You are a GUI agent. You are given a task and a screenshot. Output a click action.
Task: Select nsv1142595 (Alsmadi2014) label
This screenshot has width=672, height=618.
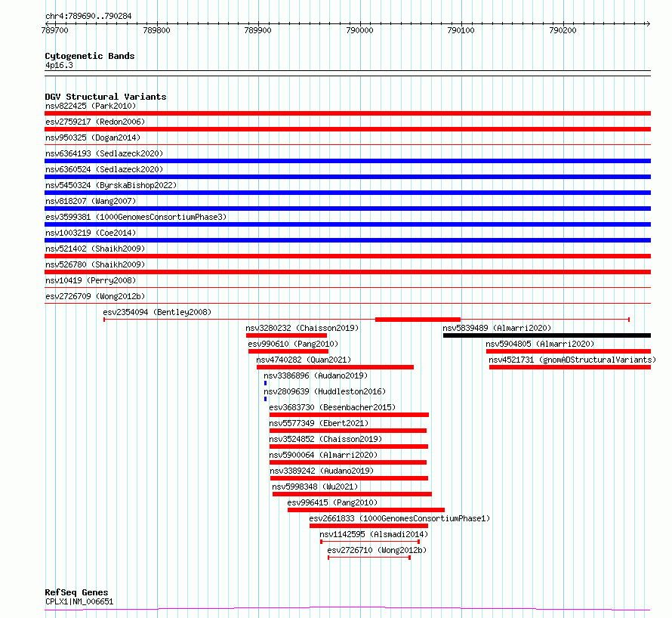coord(374,534)
